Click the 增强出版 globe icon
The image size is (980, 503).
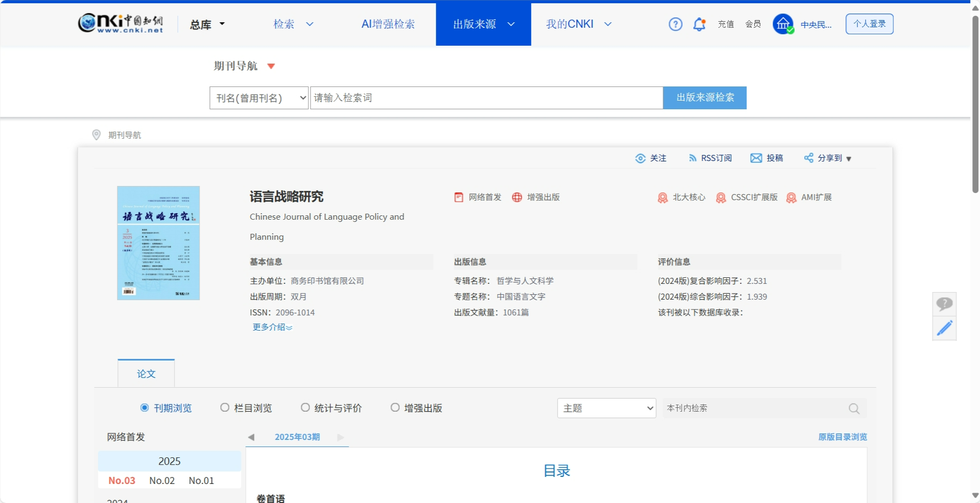click(x=517, y=197)
